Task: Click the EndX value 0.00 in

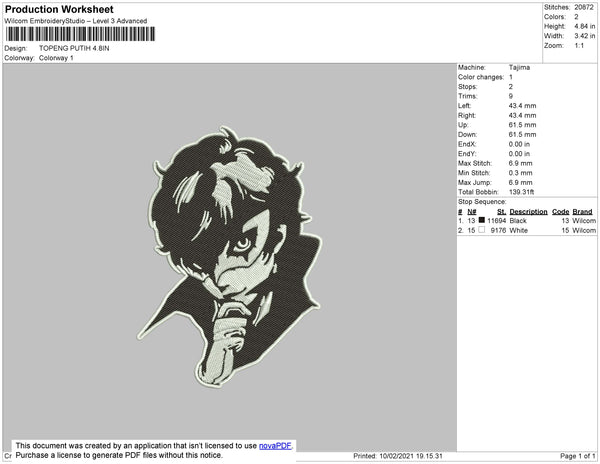Action: (519, 144)
